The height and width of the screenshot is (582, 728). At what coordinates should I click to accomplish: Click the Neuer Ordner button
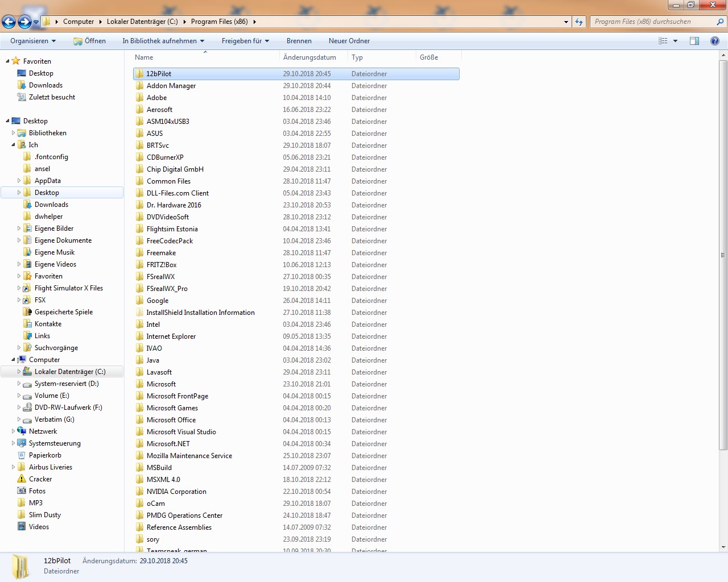coord(349,41)
